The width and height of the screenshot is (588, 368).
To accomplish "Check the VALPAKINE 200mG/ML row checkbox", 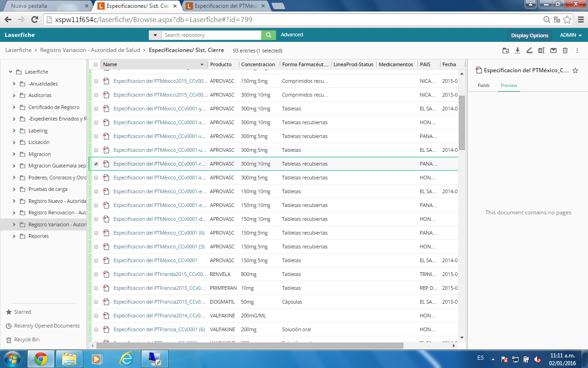I will (x=96, y=316).
